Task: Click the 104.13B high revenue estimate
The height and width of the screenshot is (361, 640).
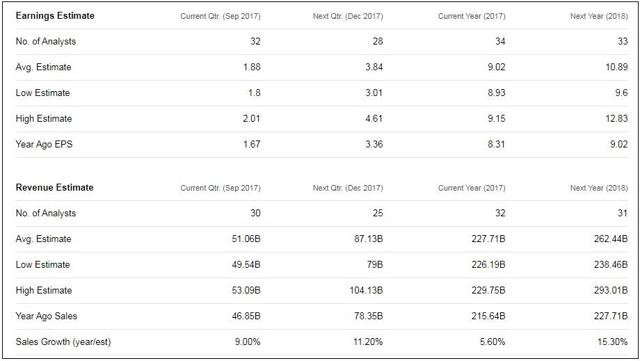Action: coord(366,290)
